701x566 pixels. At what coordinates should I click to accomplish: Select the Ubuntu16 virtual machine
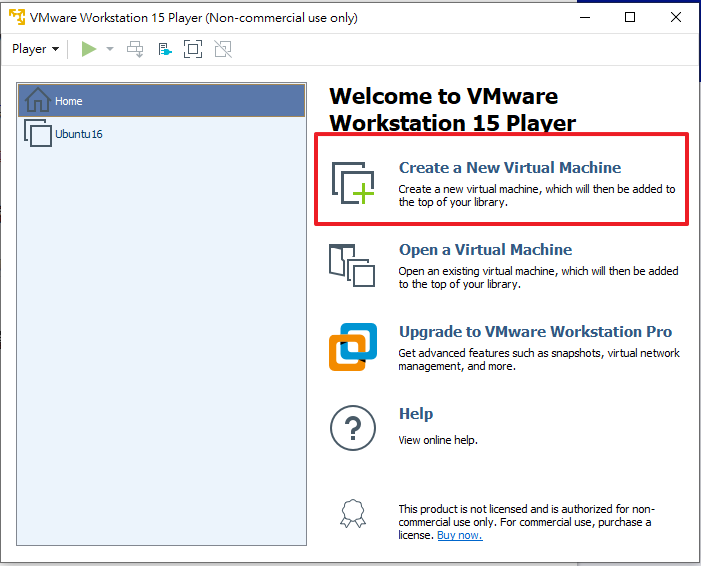(x=161, y=134)
